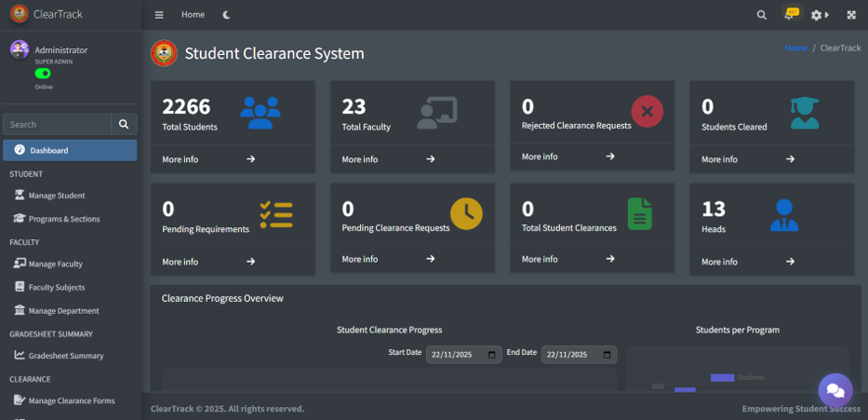Click the Students Cleared graduate icon
Viewport: 868px width, 420px height.
[x=805, y=113]
